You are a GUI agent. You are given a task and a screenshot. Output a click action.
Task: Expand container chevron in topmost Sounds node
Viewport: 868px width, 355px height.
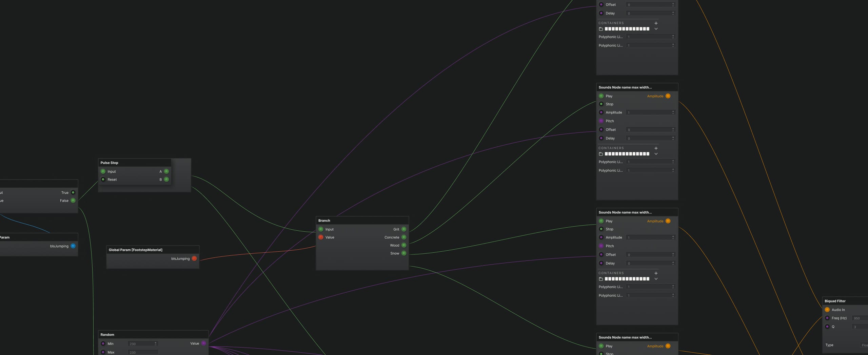[x=656, y=29]
